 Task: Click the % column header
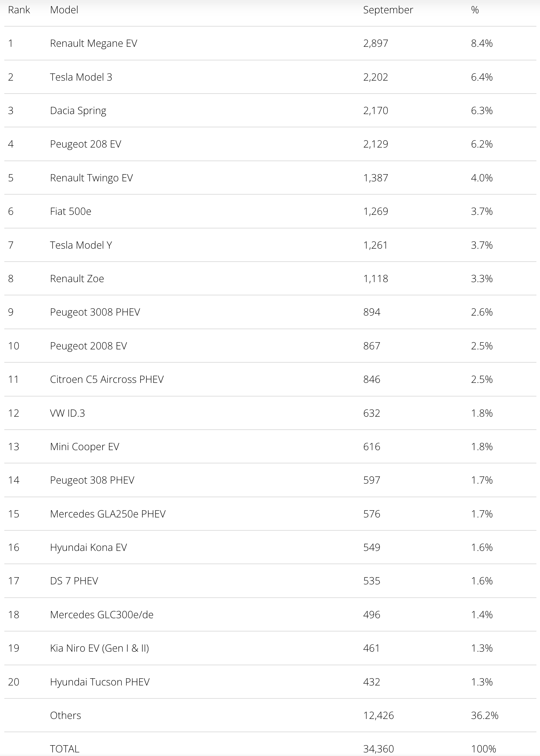tap(475, 10)
